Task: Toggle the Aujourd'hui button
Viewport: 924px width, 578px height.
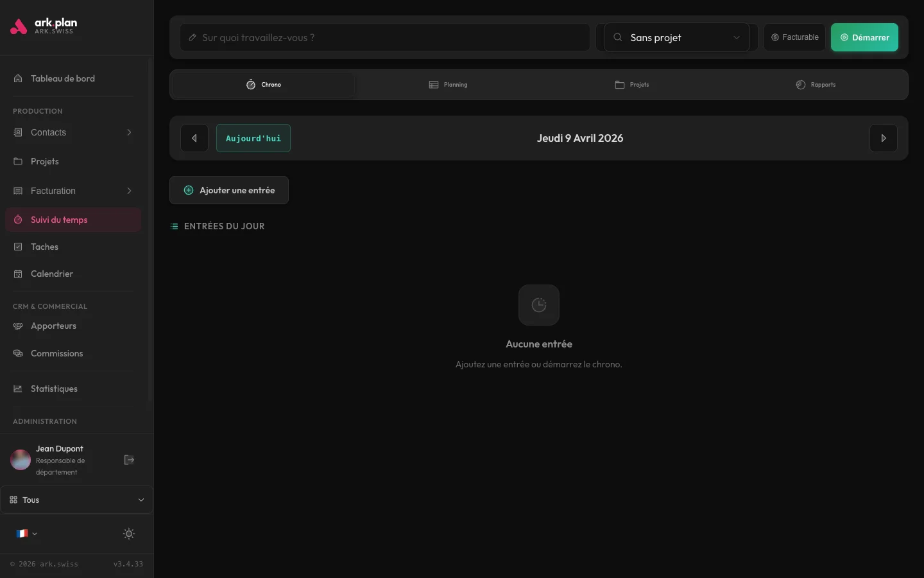Action: [x=253, y=138]
